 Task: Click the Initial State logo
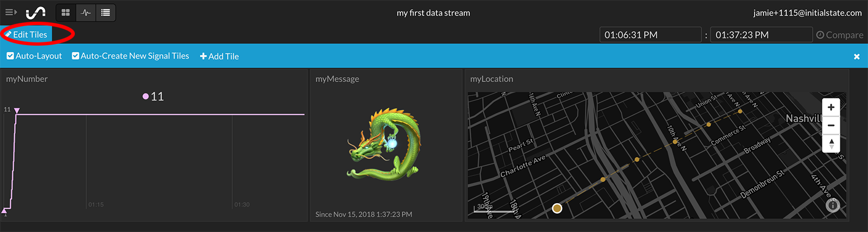tap(36, 12)
